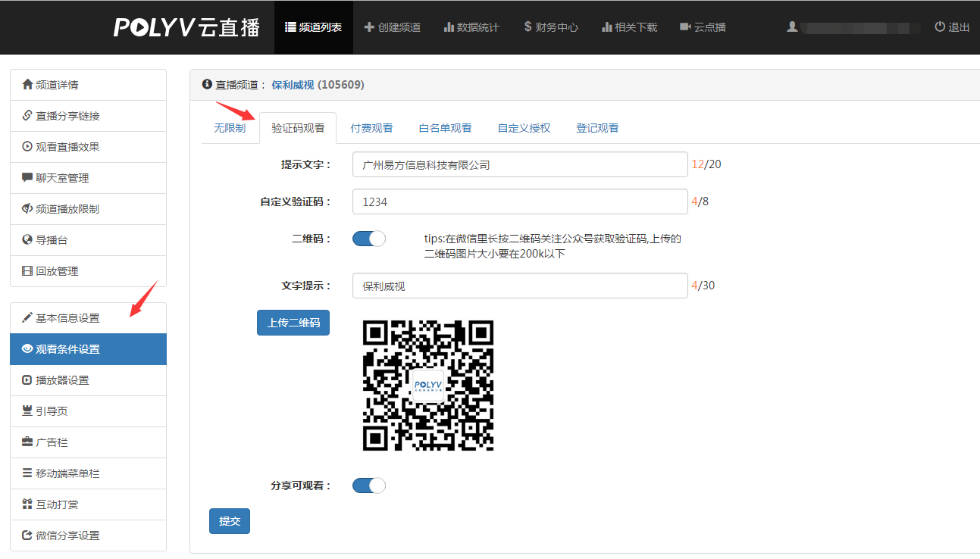Select 数据统计 in the top navigation

tap(471, 27)
